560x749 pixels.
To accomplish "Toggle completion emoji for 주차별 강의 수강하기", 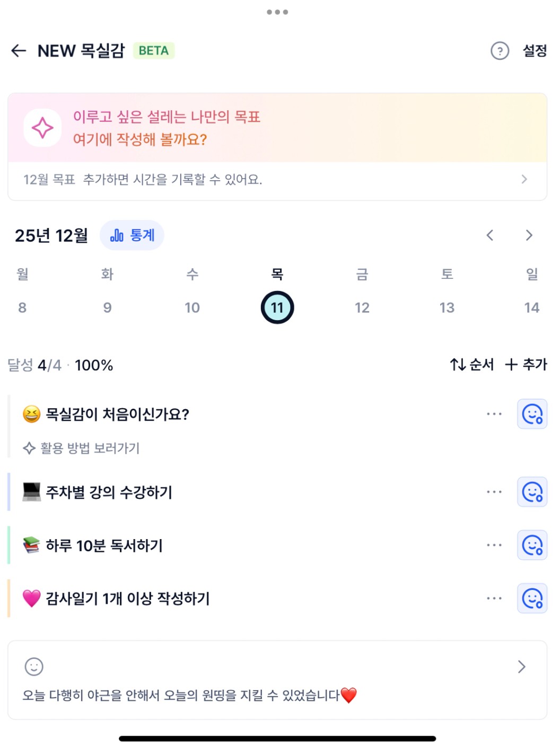I will click(532, 492).
